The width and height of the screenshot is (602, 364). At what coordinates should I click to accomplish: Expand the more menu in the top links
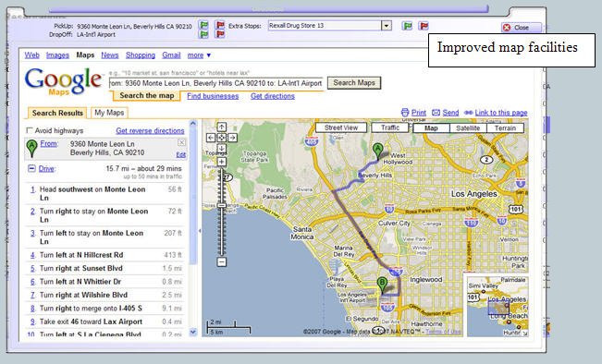tap(199, 55)
